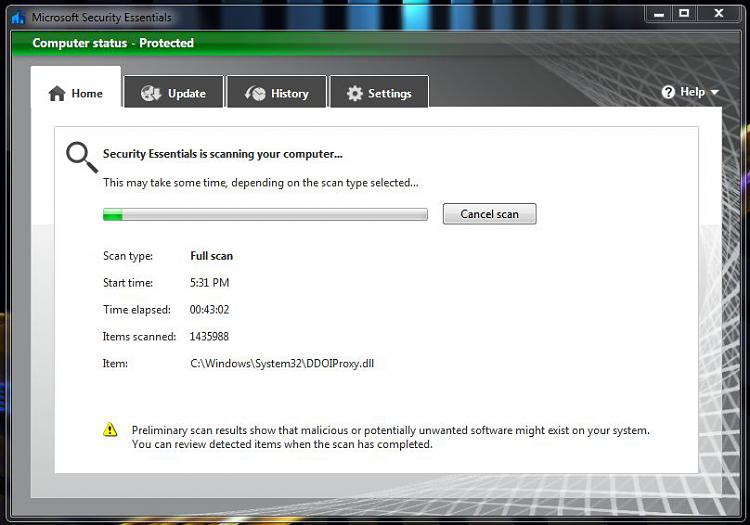This screenshot has height=525, width=750.
Task: Cancel the running scan
Action: [x=489, y=214]
